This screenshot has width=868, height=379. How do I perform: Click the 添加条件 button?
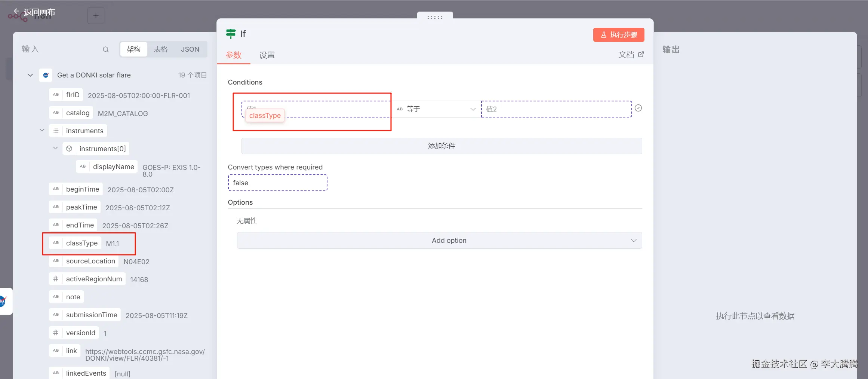pos(441,146)
